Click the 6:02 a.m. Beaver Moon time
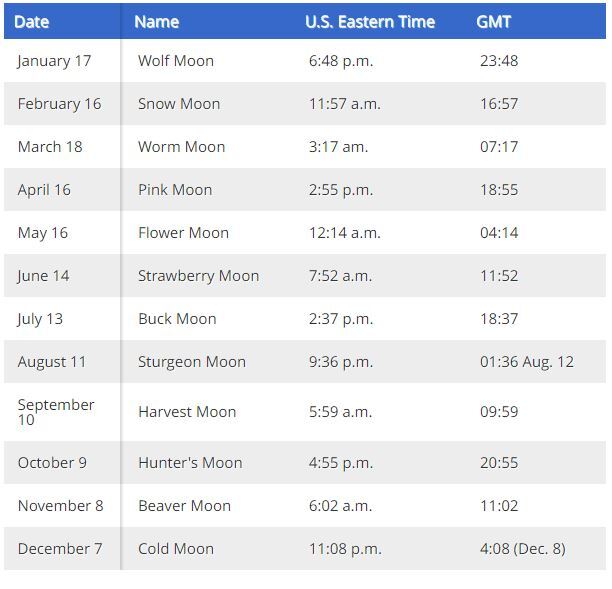 pos(341,505)
